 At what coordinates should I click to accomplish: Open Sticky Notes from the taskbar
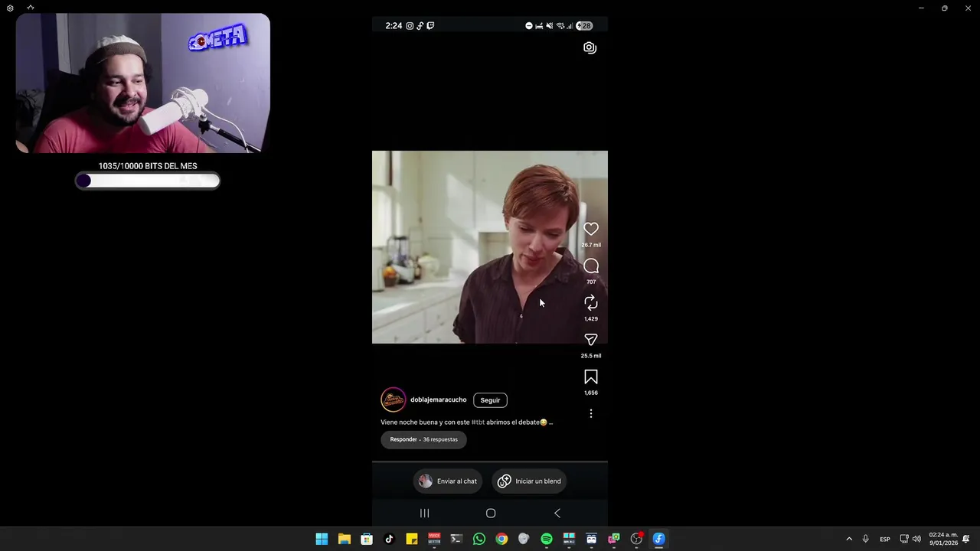click(412, 539)
